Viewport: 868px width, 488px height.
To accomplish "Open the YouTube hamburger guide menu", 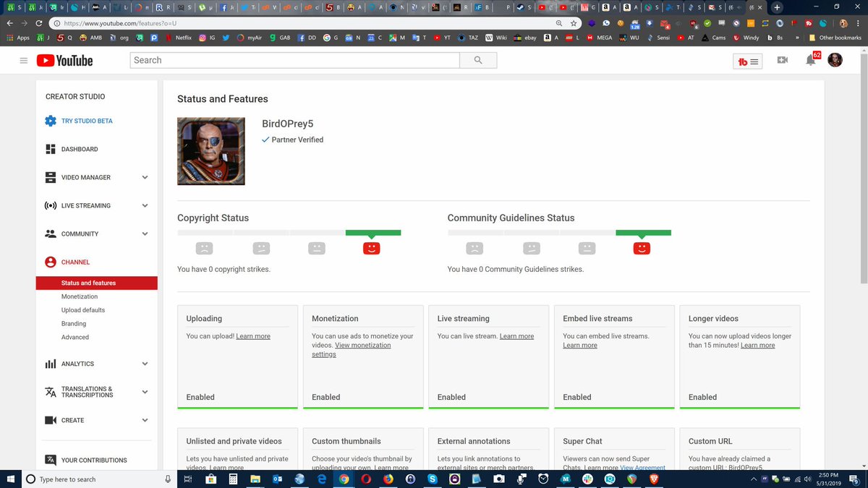I will pos(24,61).
